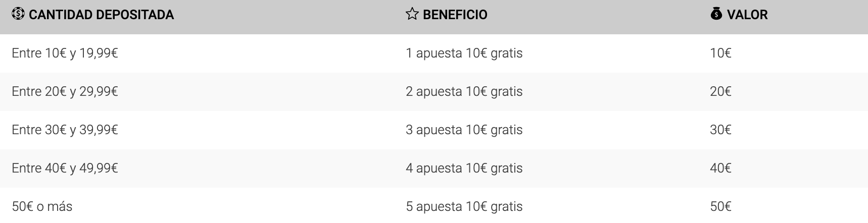
Task: Select '4 apuesta 10€ gratis' benefit text
Action: click(464, 169)
